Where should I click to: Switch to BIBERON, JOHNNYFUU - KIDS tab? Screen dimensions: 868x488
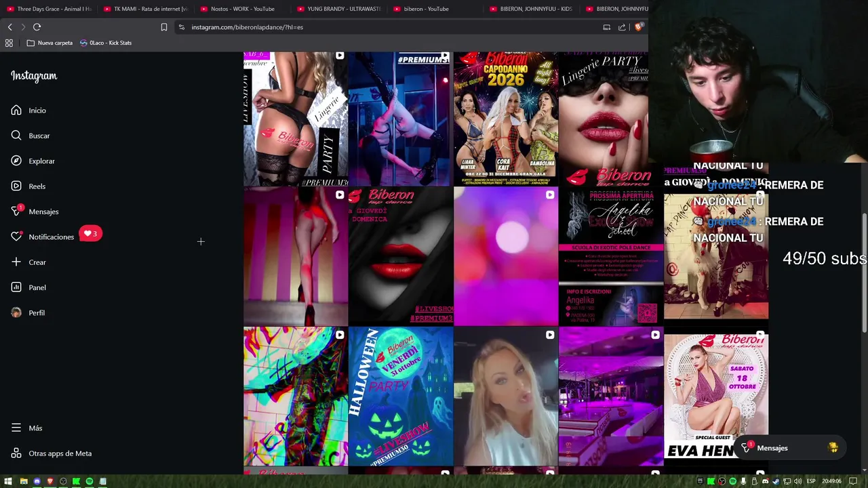tap(532, 9)
